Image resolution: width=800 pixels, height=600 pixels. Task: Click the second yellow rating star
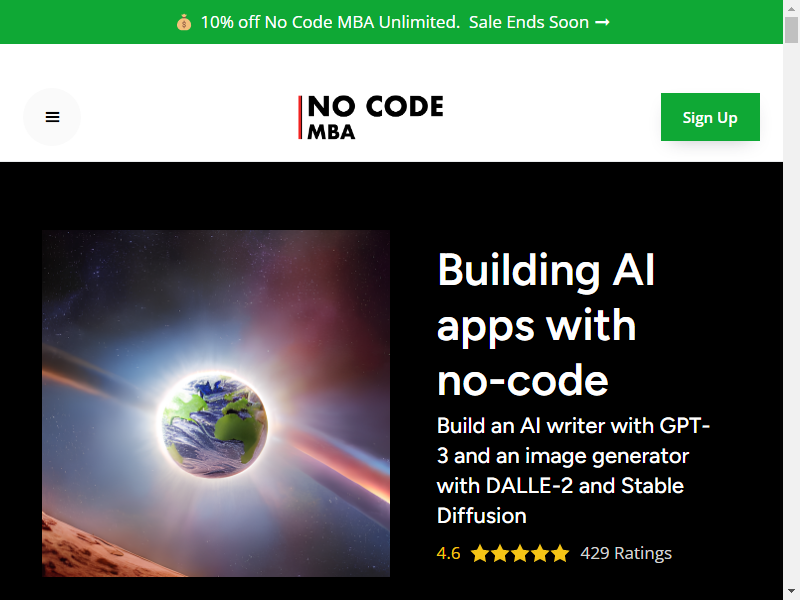(499, 553)
